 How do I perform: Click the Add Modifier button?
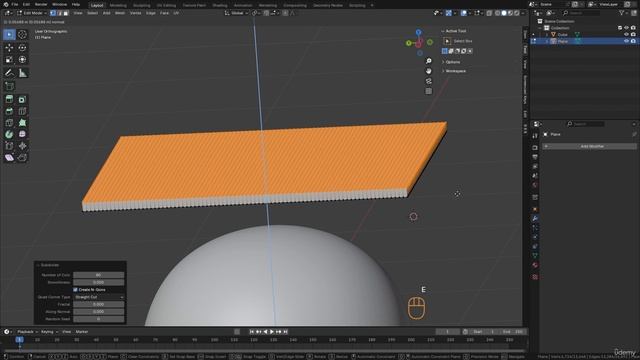[590, 146]
